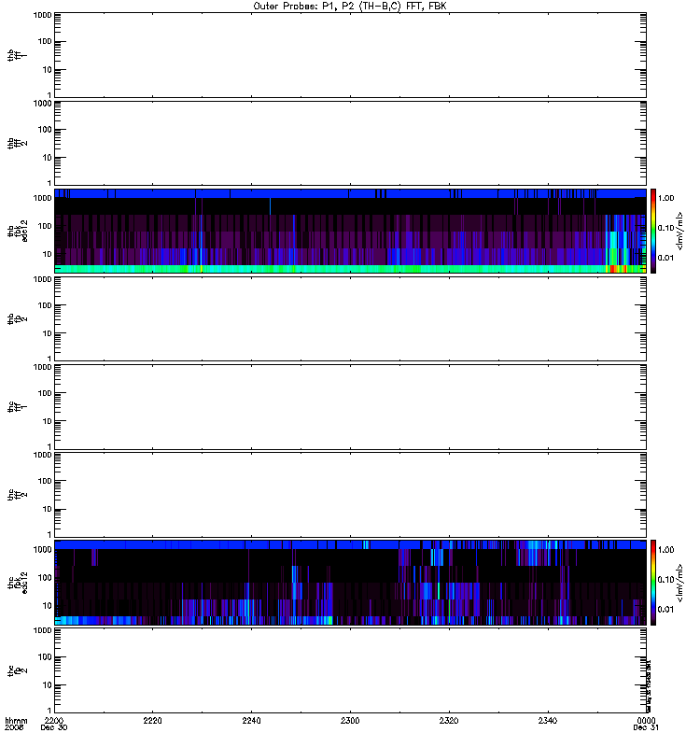Click the "thb fff 1" panel axis title
Viewport: 700px width, 747px height.
(17, 55)
